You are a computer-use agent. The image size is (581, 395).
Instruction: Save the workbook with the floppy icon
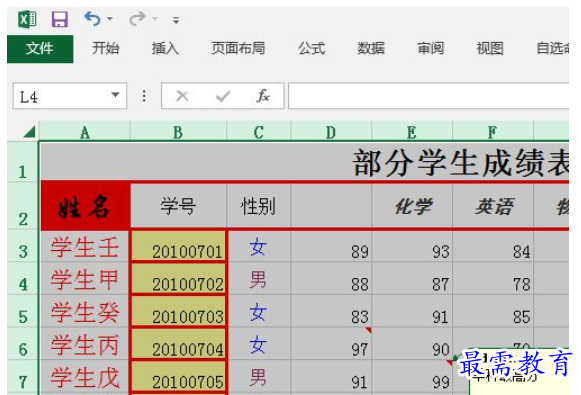[x=59, y=19]
